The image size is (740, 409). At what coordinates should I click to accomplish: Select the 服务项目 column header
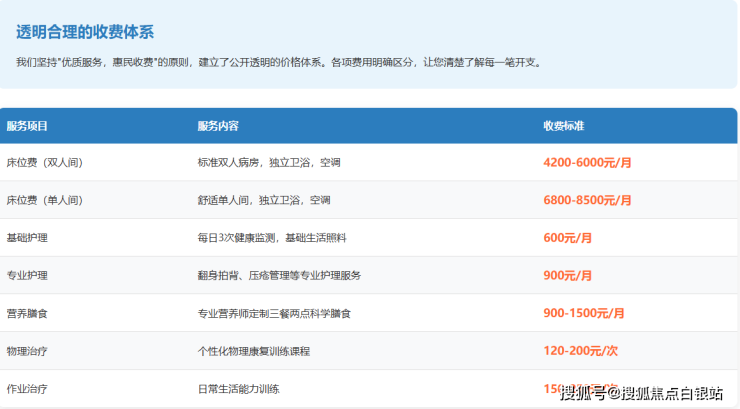click(x=27, y=126)
